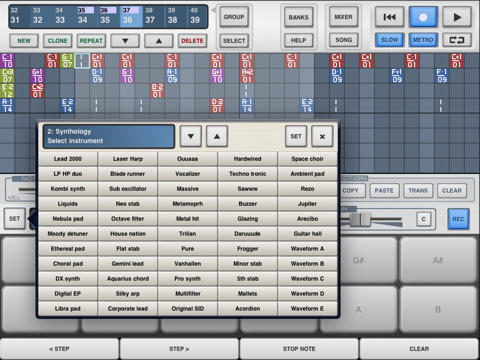Switch to SONG view
This screenshot has height=360, width=480.
(x=343, y=40)
